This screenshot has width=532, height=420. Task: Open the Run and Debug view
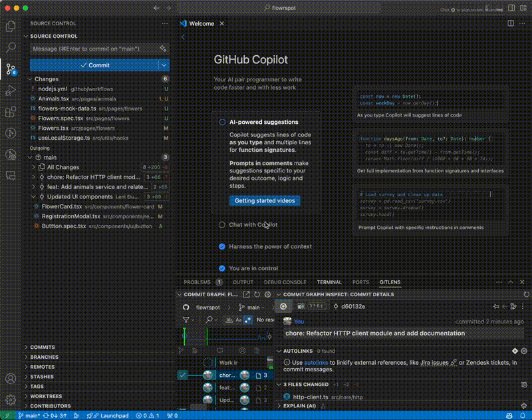11,91
